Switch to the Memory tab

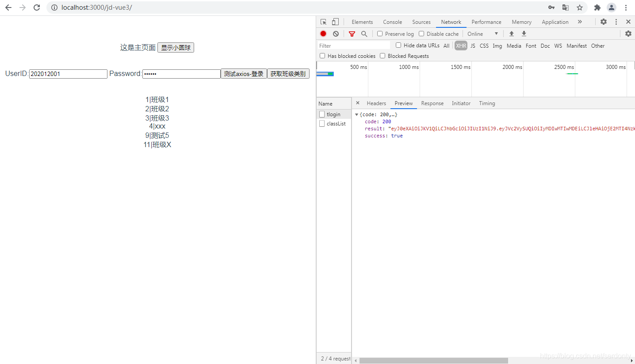[521, 22]
